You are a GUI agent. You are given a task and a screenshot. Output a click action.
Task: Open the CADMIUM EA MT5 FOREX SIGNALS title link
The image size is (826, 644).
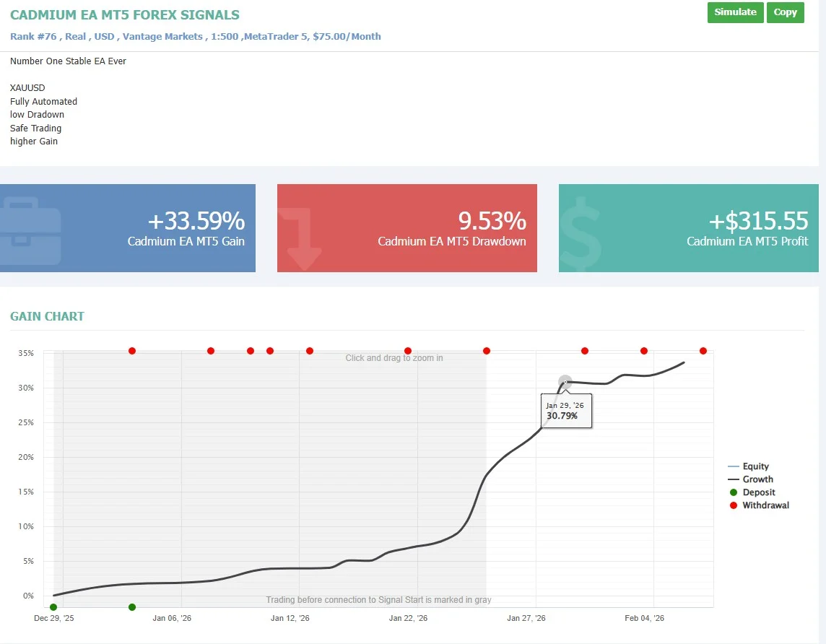pos(124,14)
